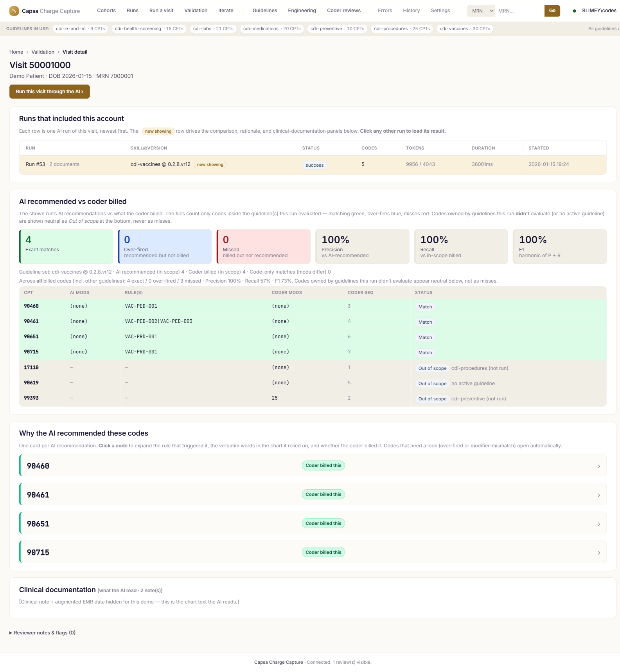620x672 pixels.
Task: Go to Home breadcrumb
Action: 16,52
